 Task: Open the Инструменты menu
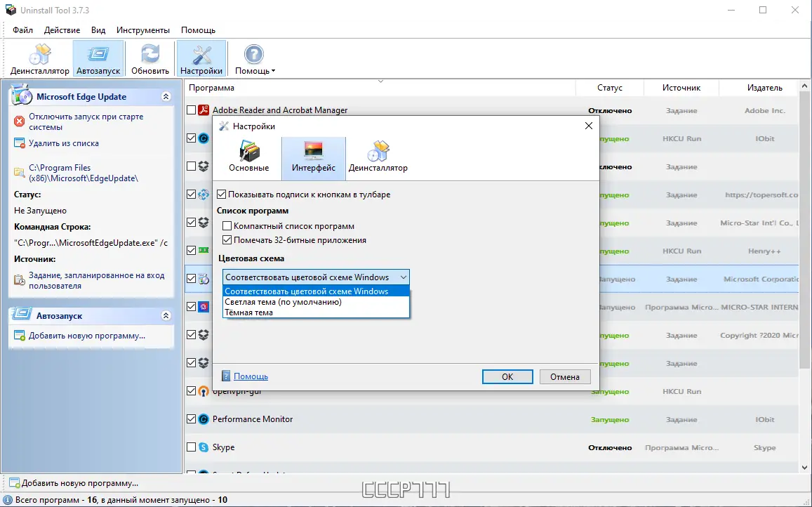click(x=143, y=30)
